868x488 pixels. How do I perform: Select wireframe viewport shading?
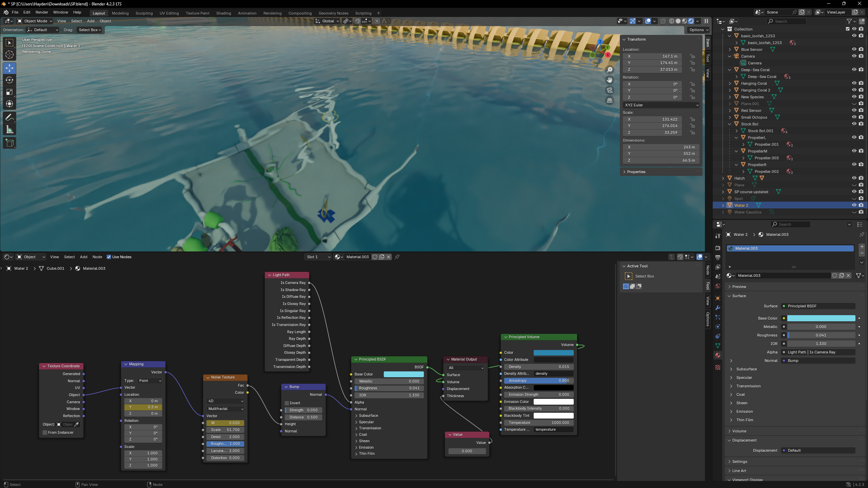(x=671, y=21)
